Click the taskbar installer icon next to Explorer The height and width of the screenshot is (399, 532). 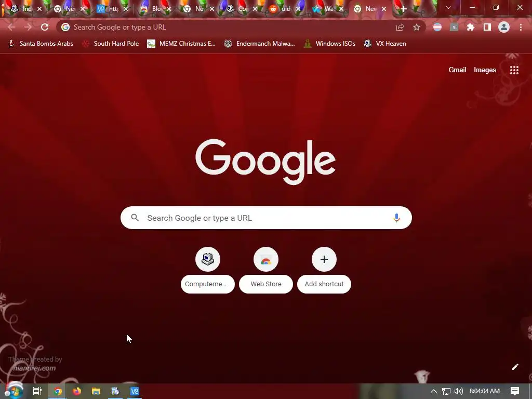[x=115, y=391]
